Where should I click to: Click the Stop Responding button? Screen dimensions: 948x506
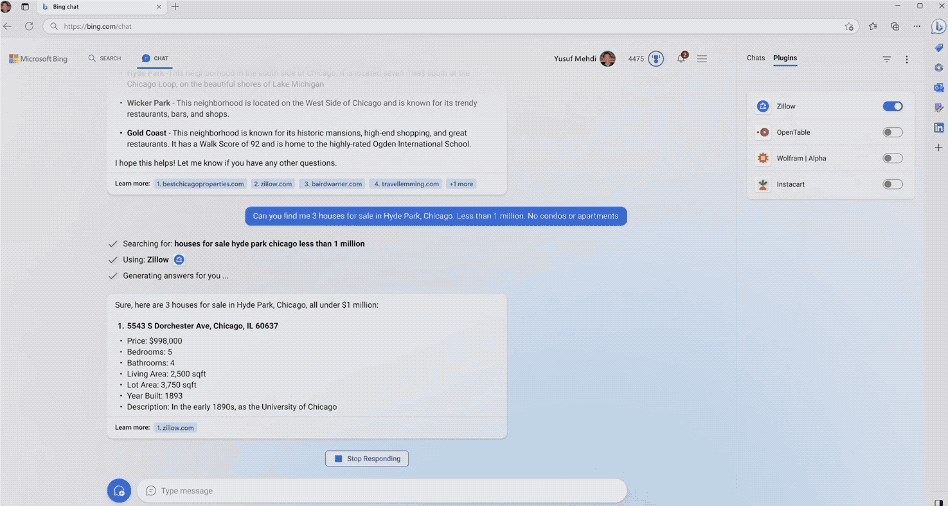click(x=367, y=459)
